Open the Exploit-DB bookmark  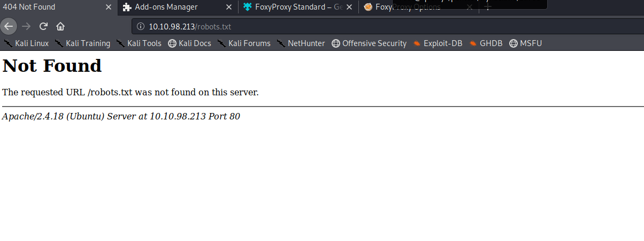click(x=438, y=43)
